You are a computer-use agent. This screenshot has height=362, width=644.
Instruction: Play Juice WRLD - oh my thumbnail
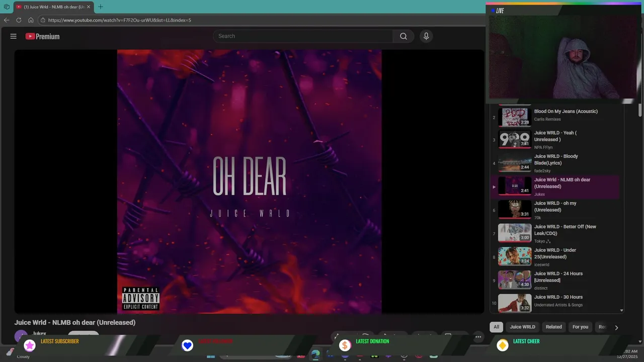[x=515, y=210]
